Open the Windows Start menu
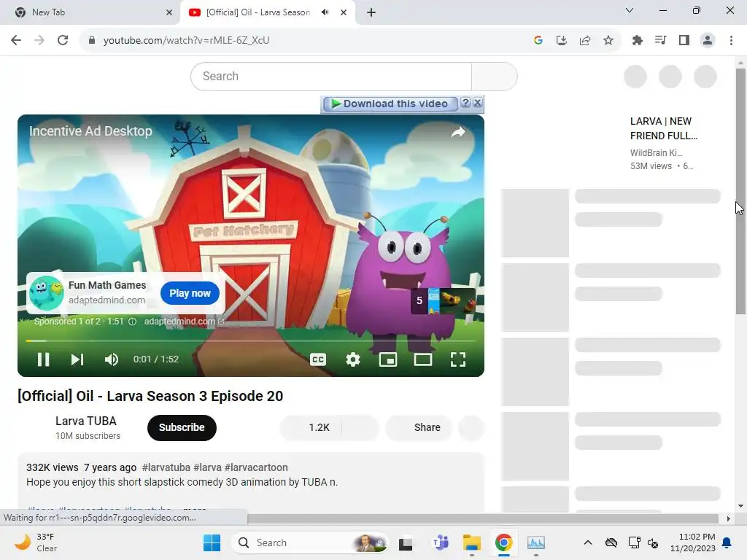Image resolution: width=747 pixels, height=560 pixels. (212, 542)
